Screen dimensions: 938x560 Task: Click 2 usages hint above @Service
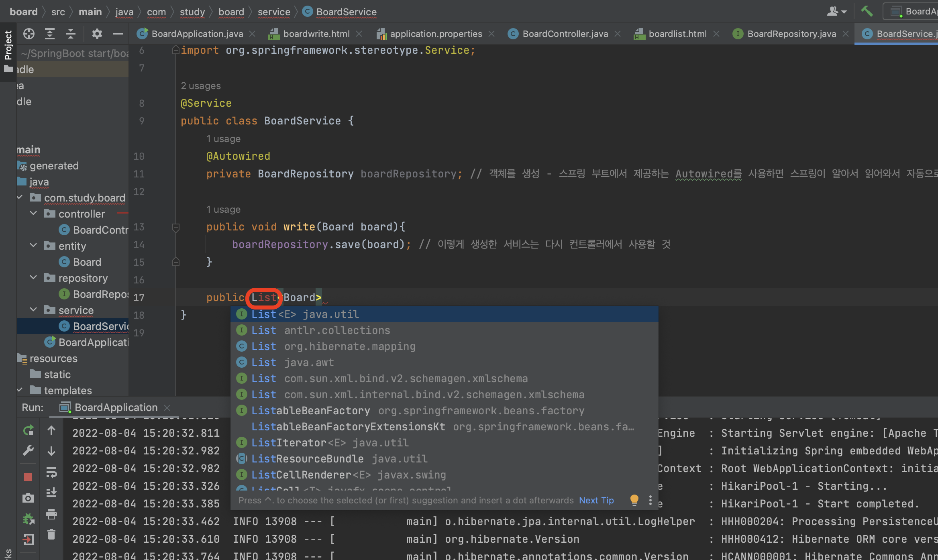pyautogui.click(x=201, y=86)
